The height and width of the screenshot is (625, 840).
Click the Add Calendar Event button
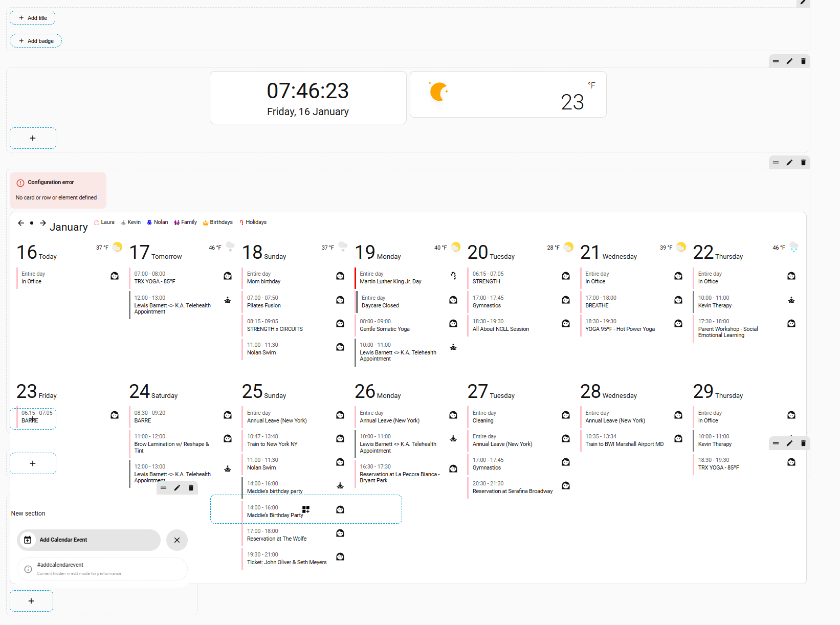click(x=89, y=540)
